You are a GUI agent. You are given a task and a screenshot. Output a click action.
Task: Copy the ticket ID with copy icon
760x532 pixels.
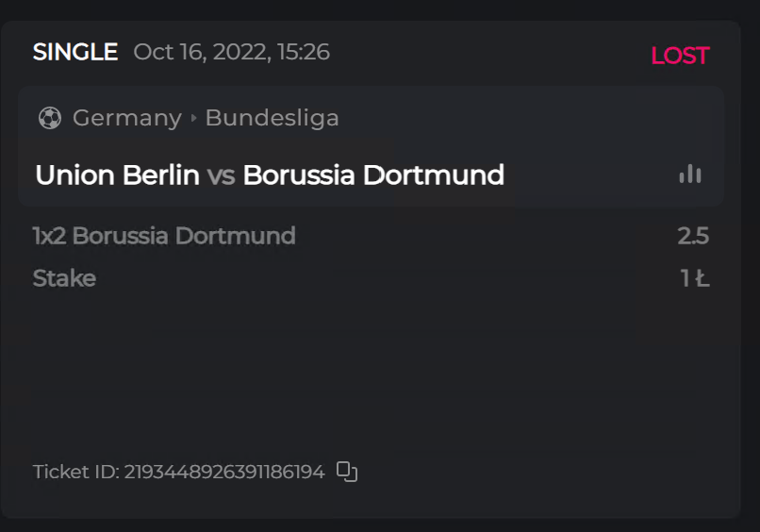click(x=347, y=472)
